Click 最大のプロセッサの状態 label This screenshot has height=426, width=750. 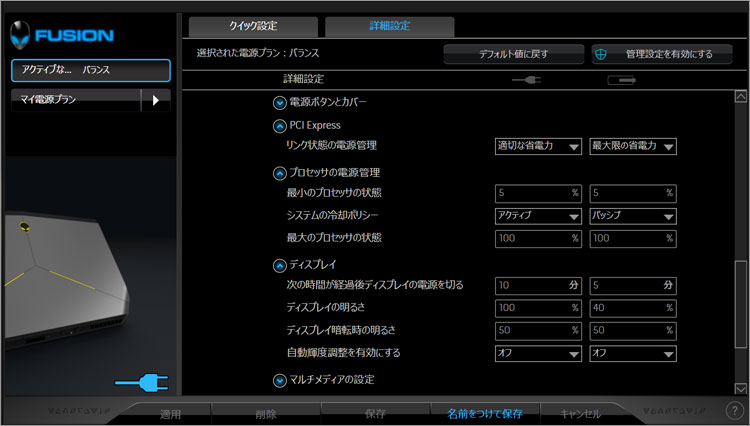point(334,238)
